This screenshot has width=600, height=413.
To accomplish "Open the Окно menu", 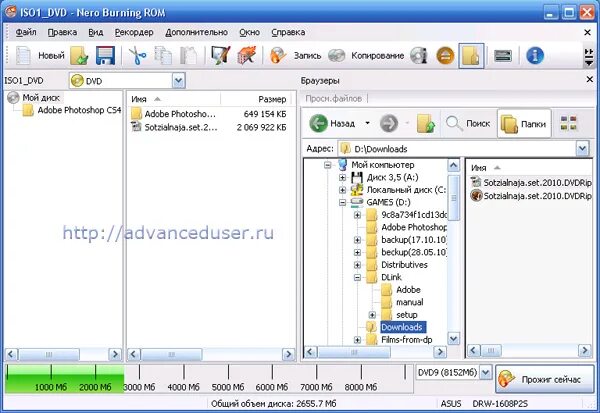I will point(249,32).
